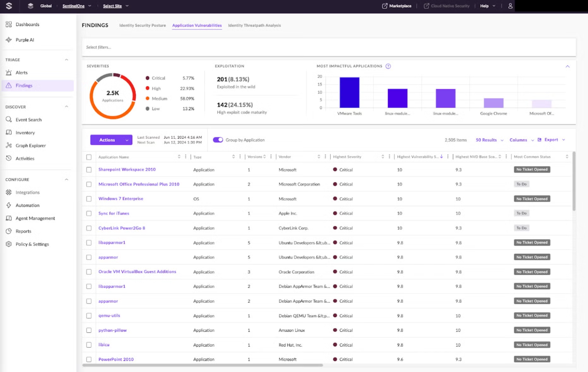The height and width of the screenshot is (372, 588).
Task: Switch to Identity Threatpath Analysis tab
Action: click(x=254, y=25)
